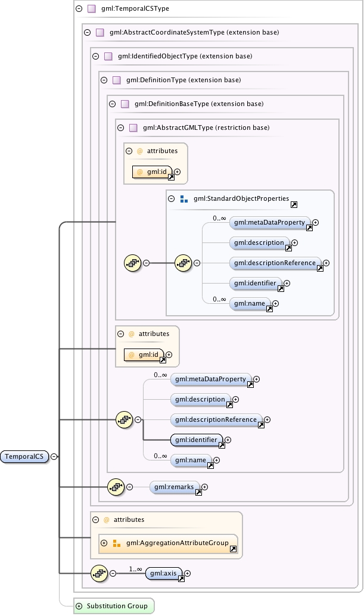This screenshot has width=364, height=616.
Task: Collapse the gml:StandardObjectProperties group
Action: coord(171,199)
